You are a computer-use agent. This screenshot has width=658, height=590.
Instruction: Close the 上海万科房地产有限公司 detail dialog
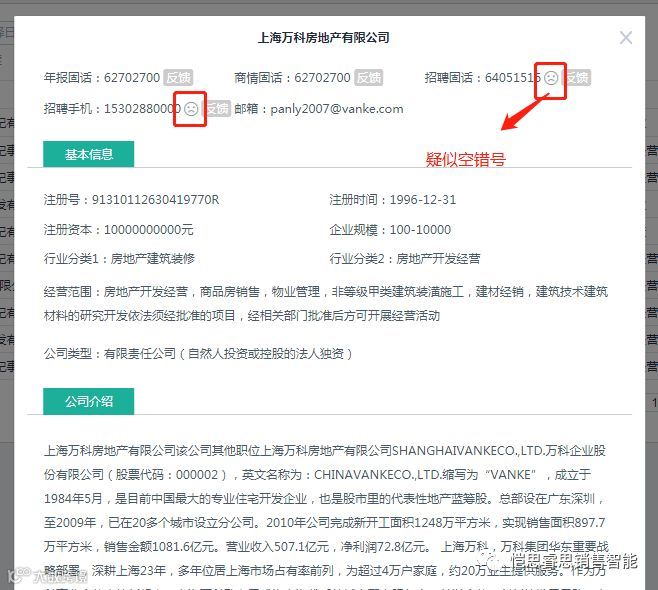[626, 38]
